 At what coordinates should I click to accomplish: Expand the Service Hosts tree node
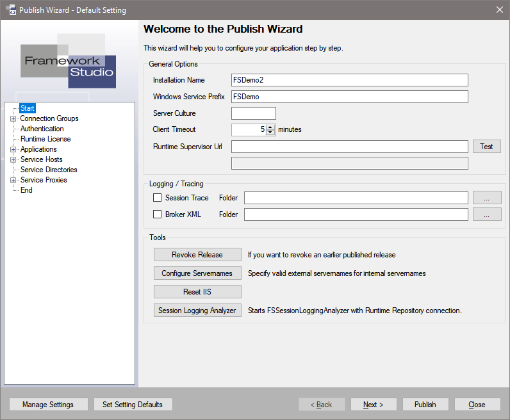[x=13, y=159]
